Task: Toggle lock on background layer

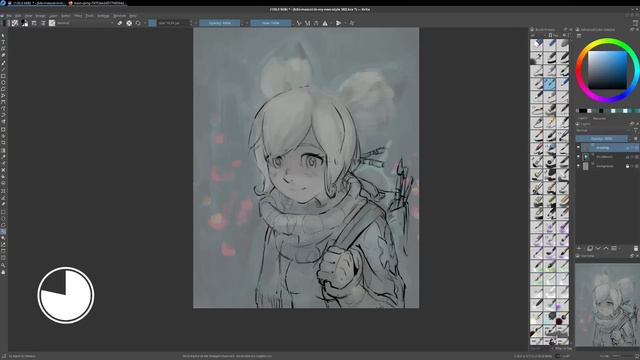Action: pyautogui.click(x=627, y=166)
